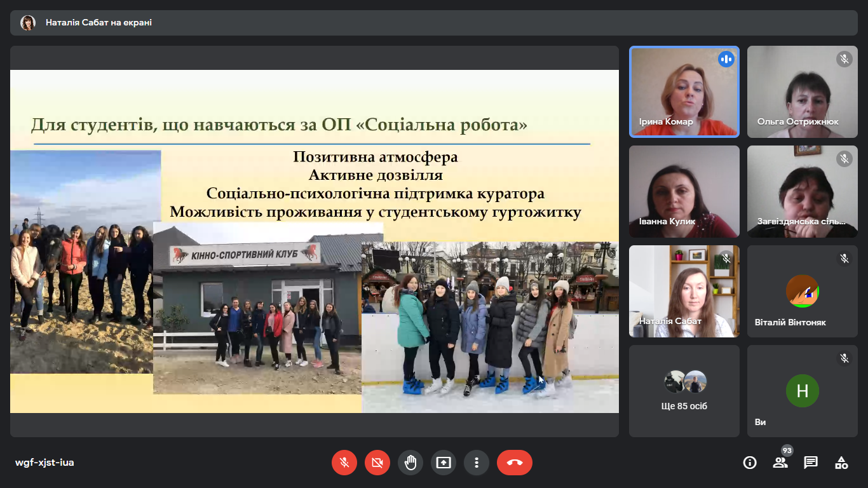Open the three-dot more options menu
The height and width of the screenshot is (488, 868).
(x=477, y=463)
